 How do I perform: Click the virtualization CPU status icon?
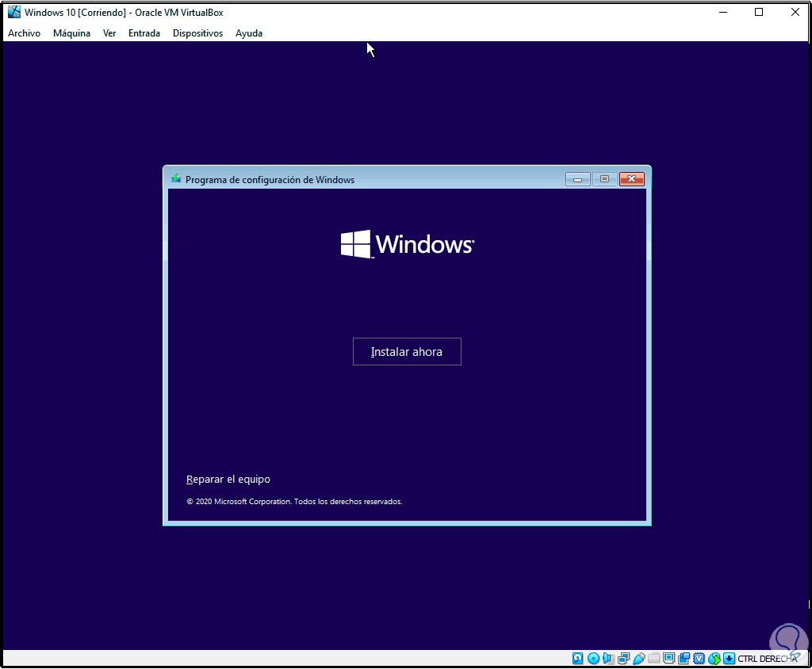[699, 658]
